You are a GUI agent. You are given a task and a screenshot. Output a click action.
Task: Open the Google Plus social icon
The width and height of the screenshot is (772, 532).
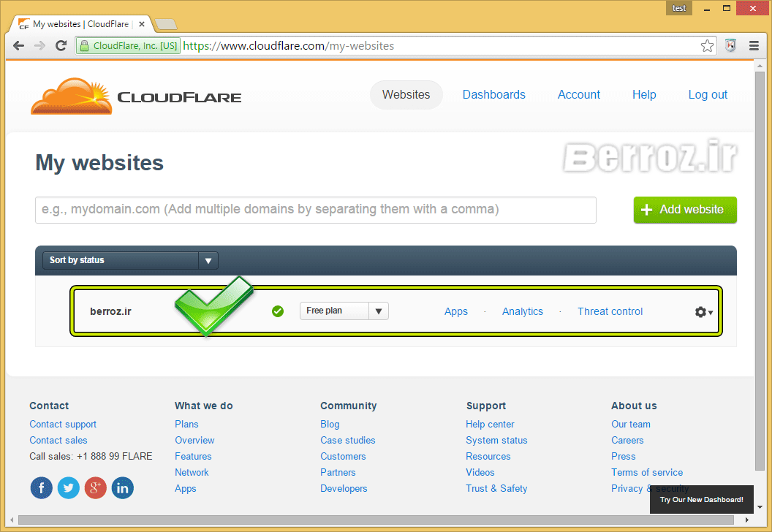point(96,487)
